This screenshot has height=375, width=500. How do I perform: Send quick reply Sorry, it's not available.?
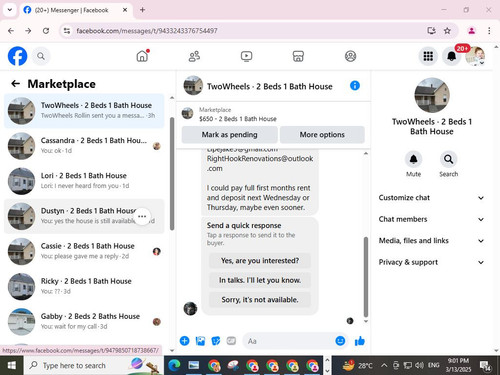(x=260, y=300)
